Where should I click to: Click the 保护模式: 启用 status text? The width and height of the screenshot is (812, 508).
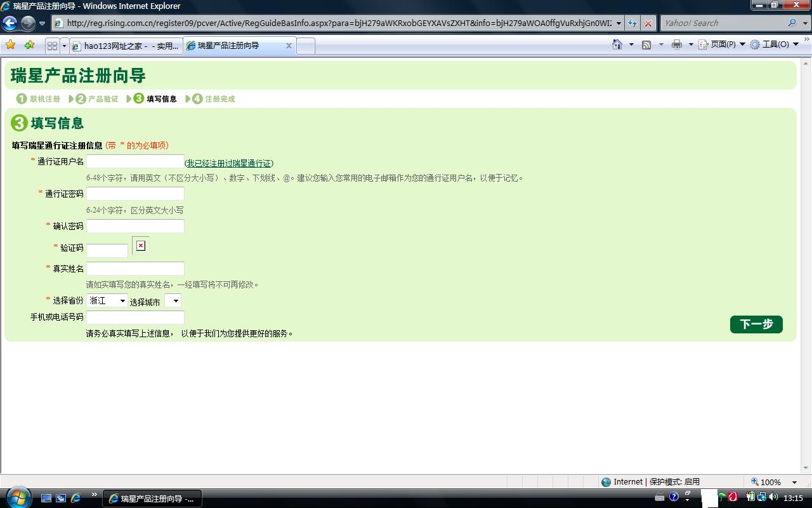(x=674, y=482)
